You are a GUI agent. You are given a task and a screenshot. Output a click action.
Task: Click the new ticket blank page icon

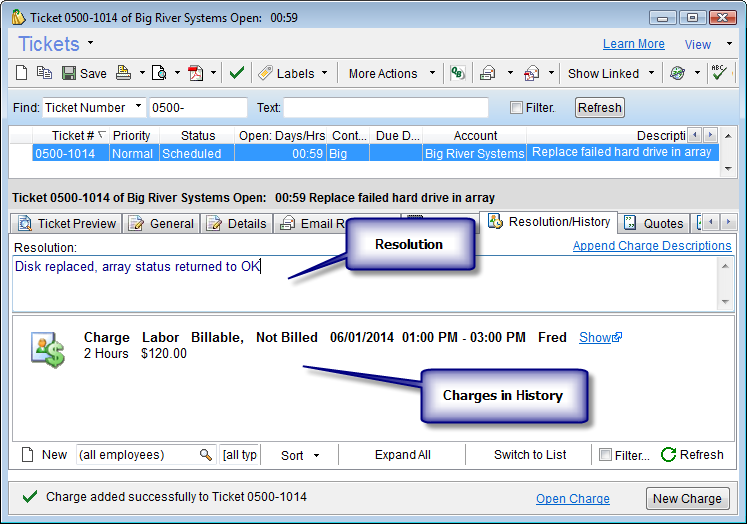[23, 73]
